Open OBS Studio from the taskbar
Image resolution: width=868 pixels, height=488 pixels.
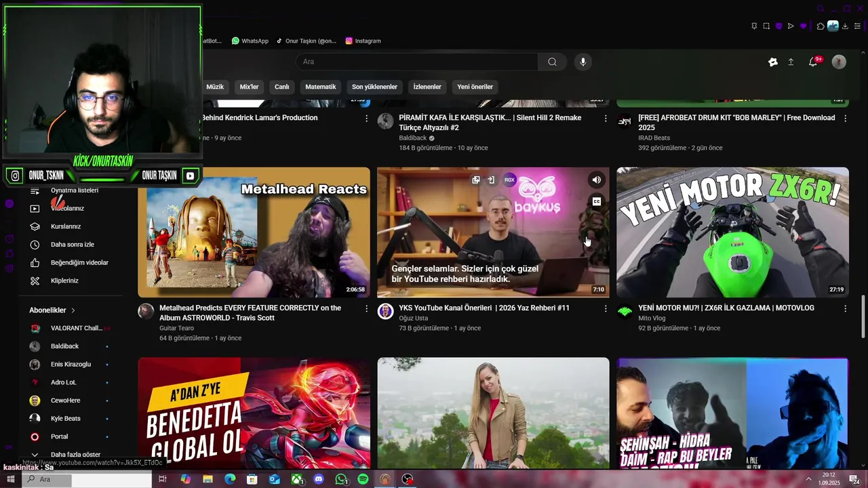408,479
